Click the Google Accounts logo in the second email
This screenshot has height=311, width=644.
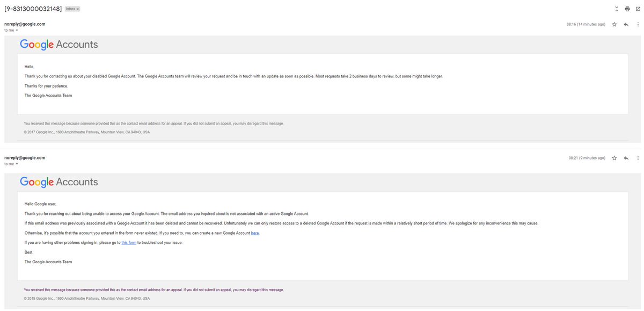(x=59, y=182)
